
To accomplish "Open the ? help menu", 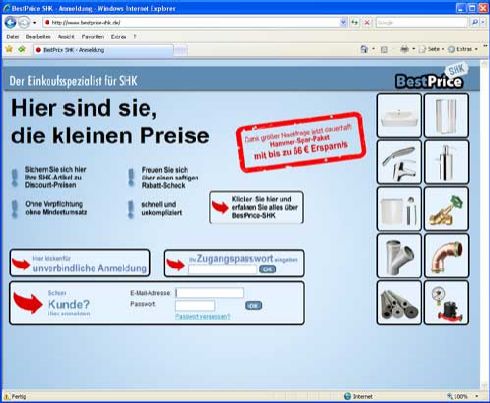I will [135, 37].
